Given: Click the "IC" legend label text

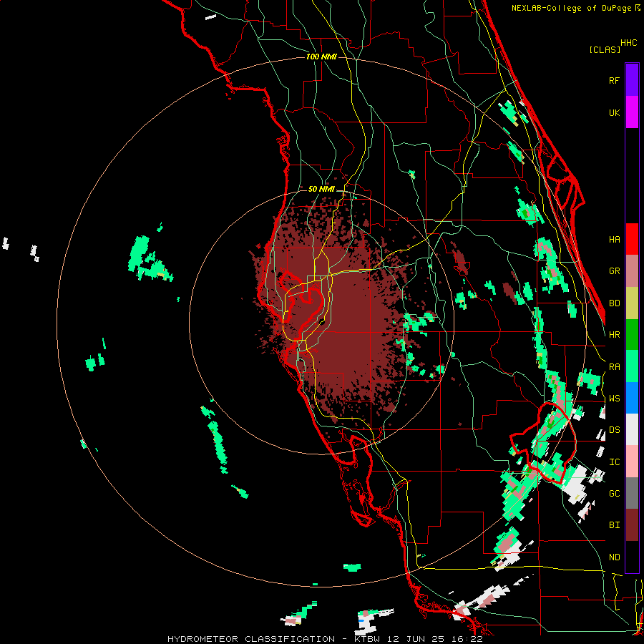Looking at the screenshot, I should 614,462.
